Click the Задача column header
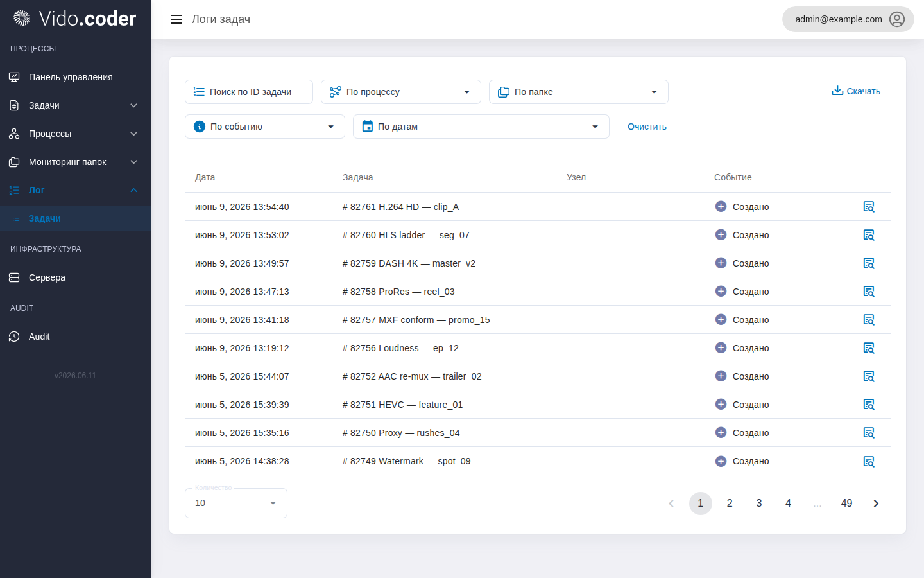924x578 pixels. point(358,177)
